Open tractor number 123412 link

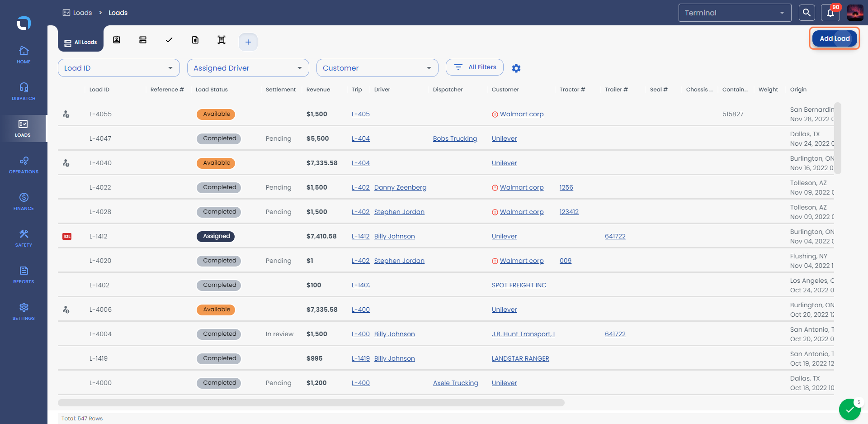(x=569, y=212)
